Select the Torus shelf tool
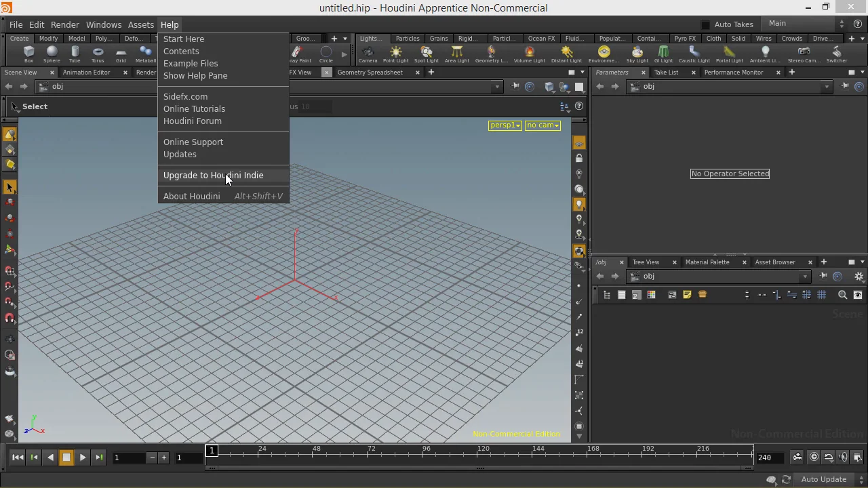This screenshot has height=488, width=868. (98, 54)
